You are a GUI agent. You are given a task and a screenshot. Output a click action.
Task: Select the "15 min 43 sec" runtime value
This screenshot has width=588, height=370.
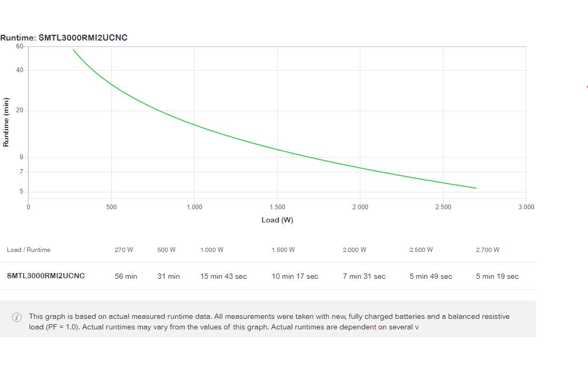pyautogui.click(x=223, y=276)
